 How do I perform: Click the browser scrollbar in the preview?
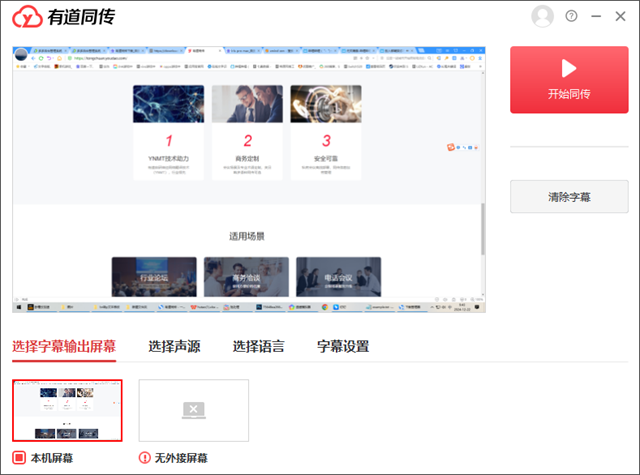point(483,229)
